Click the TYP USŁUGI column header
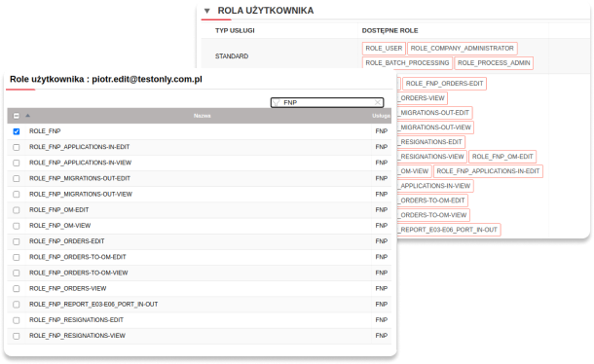Viewport: 594px width, 364px height. coord(235,31)
